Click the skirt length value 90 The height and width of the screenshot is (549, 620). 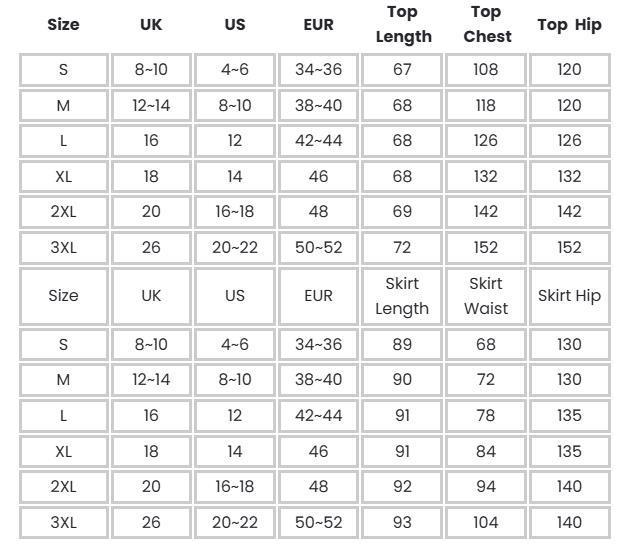coord(402,380)
